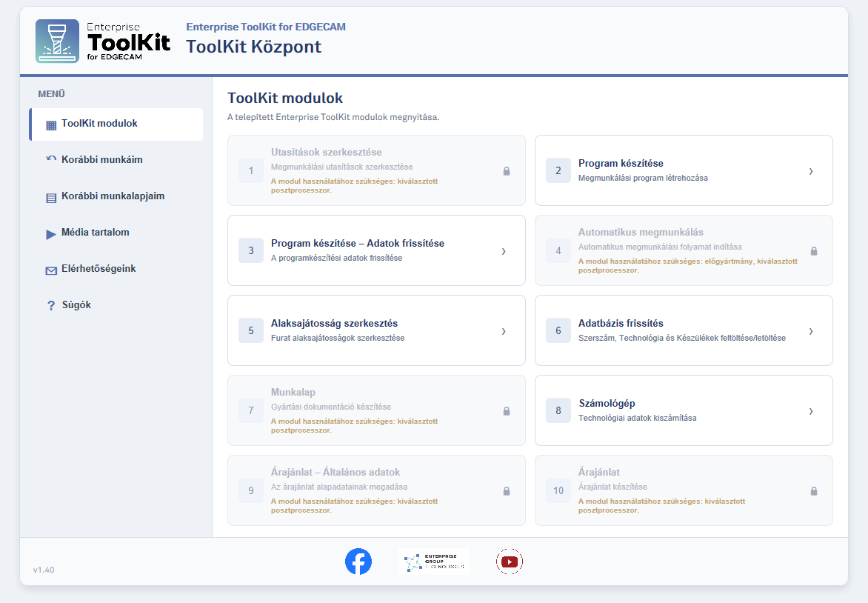
Task: Click the v1.40 version label
Action: click(44, 570)
